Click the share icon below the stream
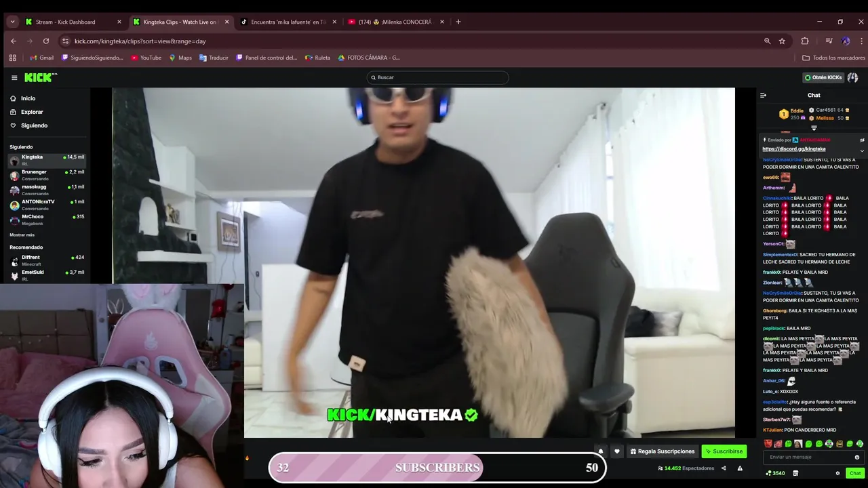The width and height of the screenshot is (868, 488). coord(724,468)
